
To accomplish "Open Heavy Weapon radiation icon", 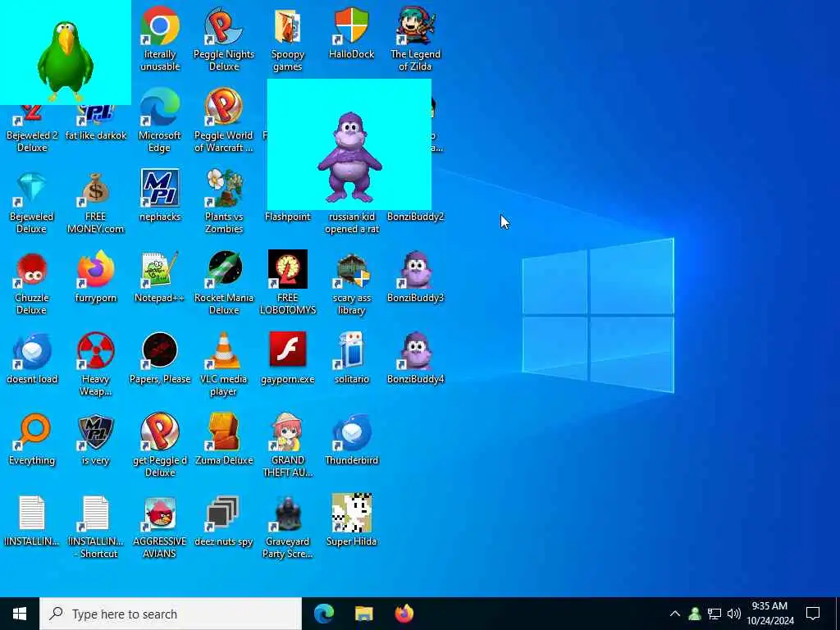I will coord(96,351).
